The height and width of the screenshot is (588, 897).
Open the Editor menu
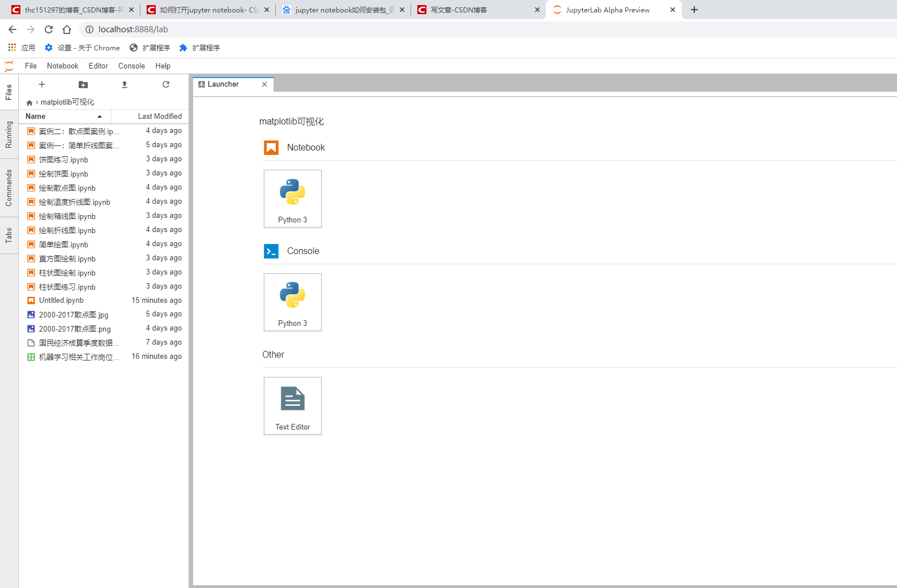coord(99,66)
